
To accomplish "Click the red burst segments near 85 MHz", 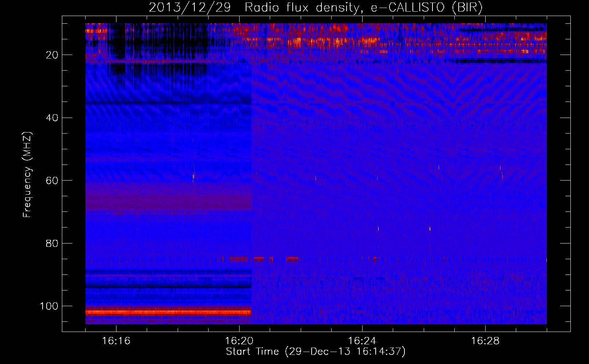I will point(265,259).
